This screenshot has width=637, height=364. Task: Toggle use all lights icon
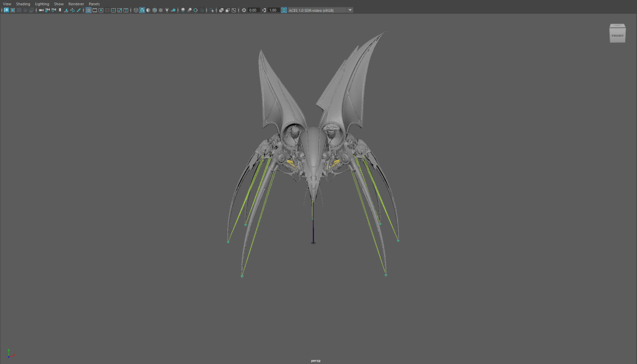[x=167, y=10]
